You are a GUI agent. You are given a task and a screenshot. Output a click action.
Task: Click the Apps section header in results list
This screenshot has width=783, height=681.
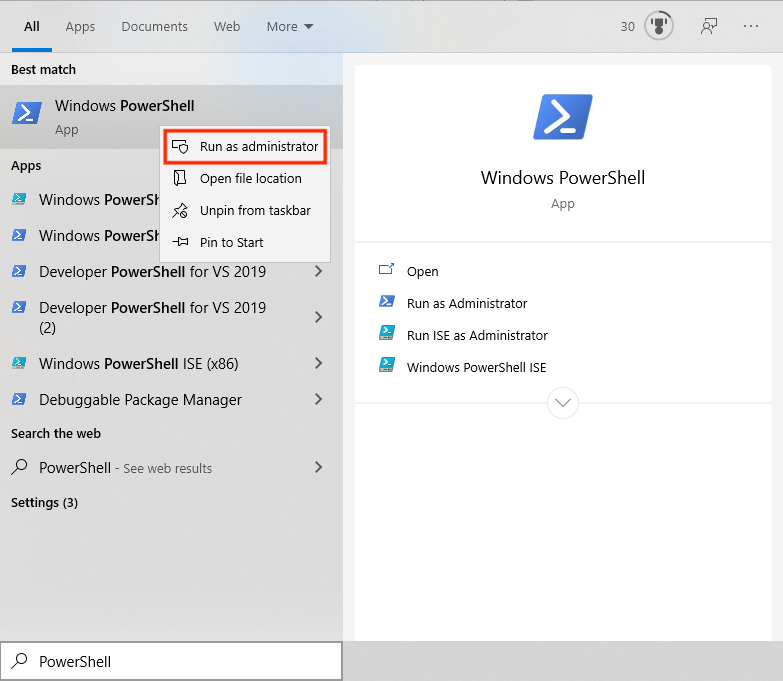[26, 166]
